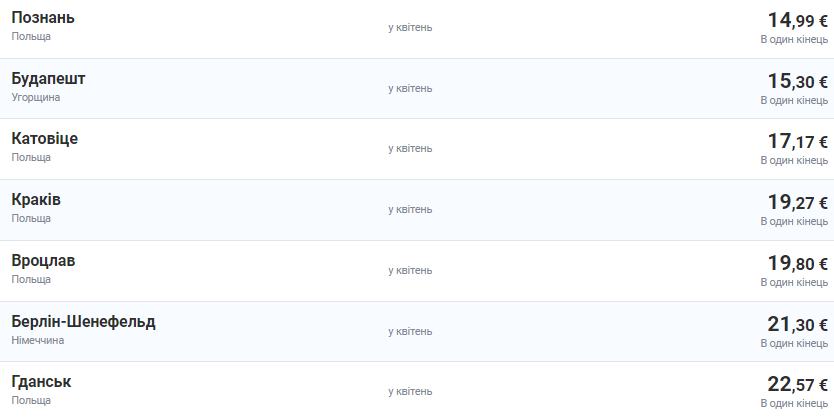Open the Вроцлав destination row
This screenshot has height=420, width=834.
coord(43,261)
